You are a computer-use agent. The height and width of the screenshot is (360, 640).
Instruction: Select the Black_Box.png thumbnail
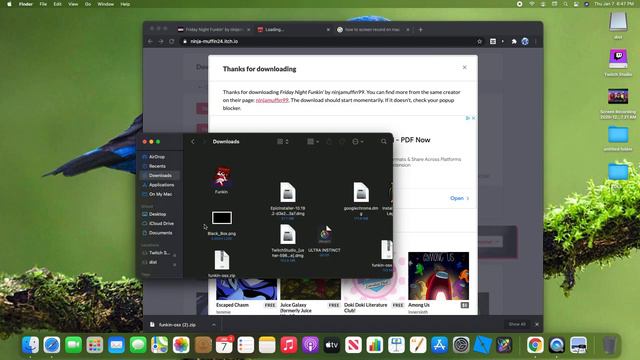point(222,218)
